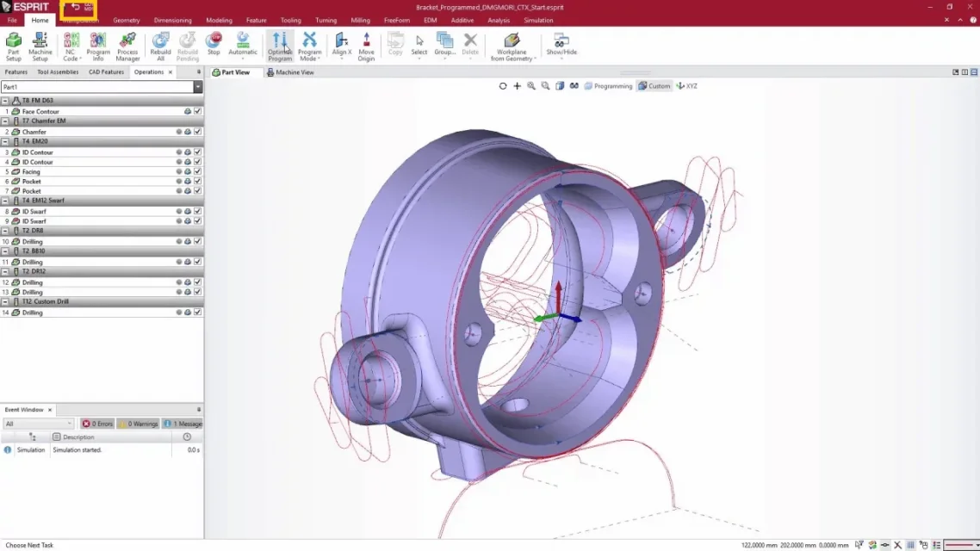Select the ID Swarf operation 8 row
This screenshot has height=551, width=980.
(x=102, y=211)
